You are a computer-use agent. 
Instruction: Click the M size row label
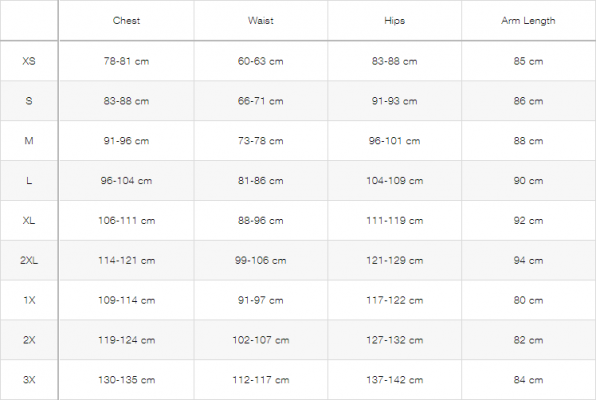[29, 141]
